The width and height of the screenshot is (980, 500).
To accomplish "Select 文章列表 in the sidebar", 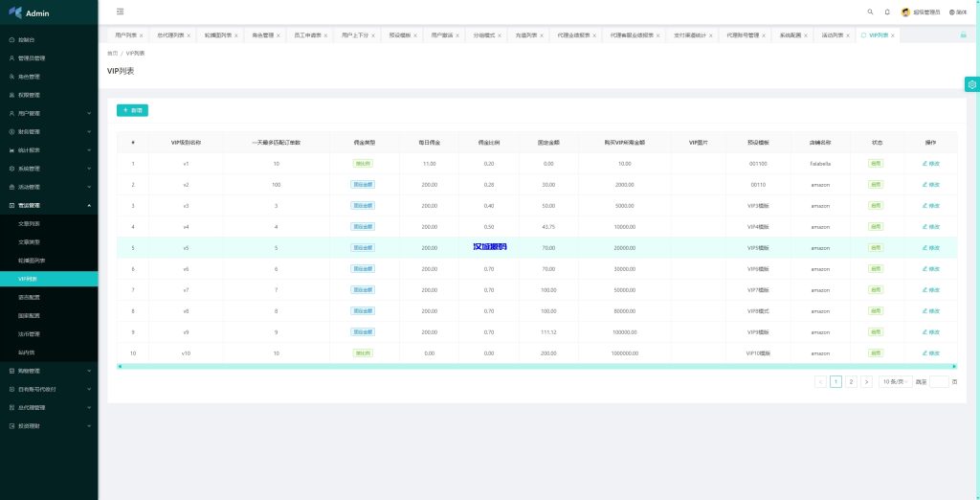I will (x=30, y=223).
